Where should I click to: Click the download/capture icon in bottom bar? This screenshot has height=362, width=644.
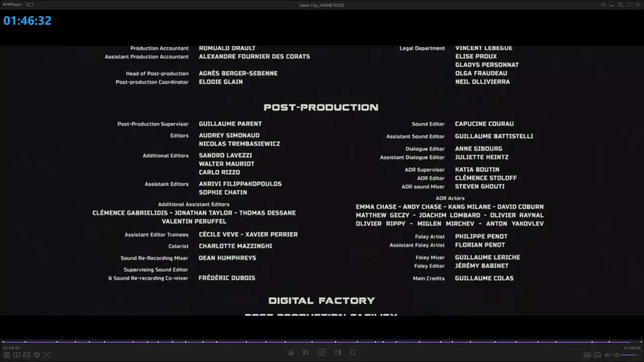pyautogui.click(x=17, y=355)
